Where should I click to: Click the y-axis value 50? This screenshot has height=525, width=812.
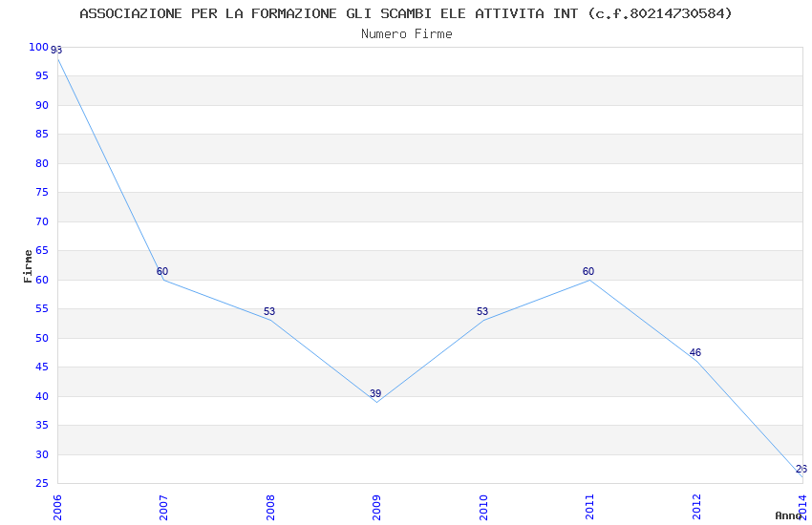pos(42,338)
